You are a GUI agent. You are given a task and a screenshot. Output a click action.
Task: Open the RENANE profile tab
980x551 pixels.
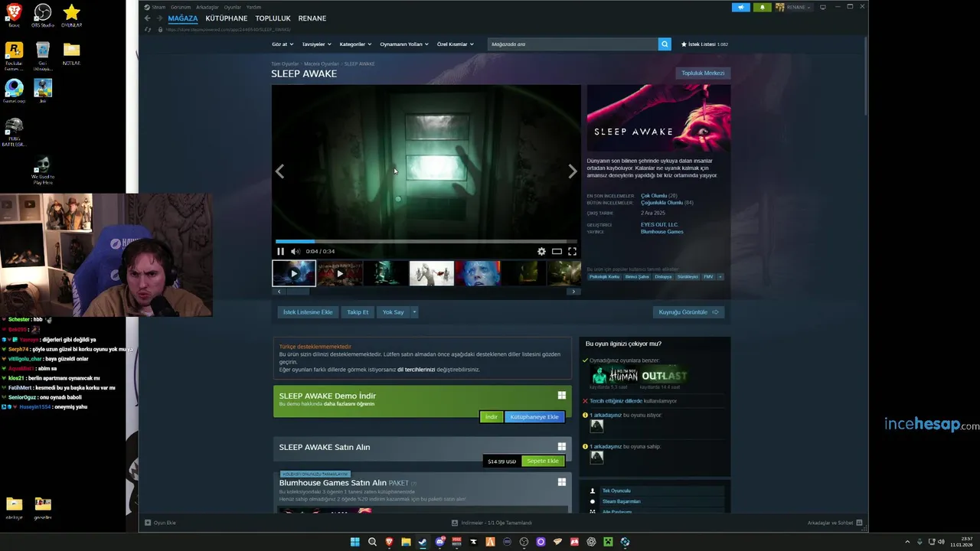pos(312,18)
